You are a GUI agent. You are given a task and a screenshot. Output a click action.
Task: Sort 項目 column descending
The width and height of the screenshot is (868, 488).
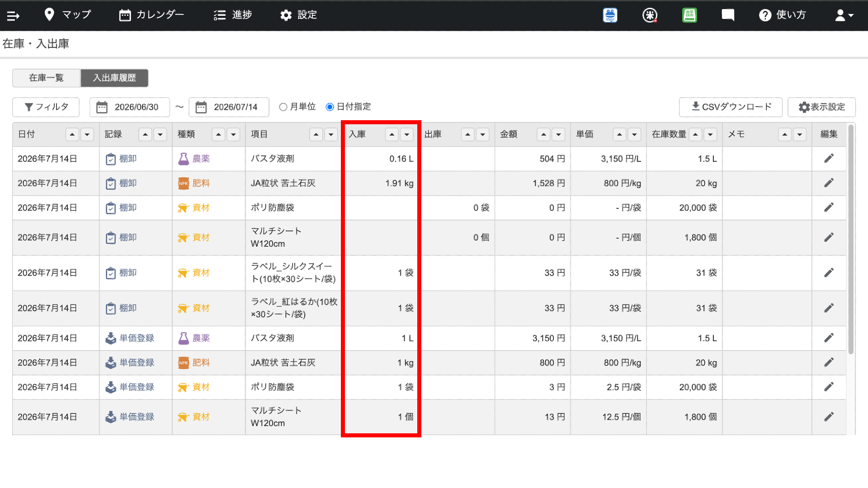(331, 135)
